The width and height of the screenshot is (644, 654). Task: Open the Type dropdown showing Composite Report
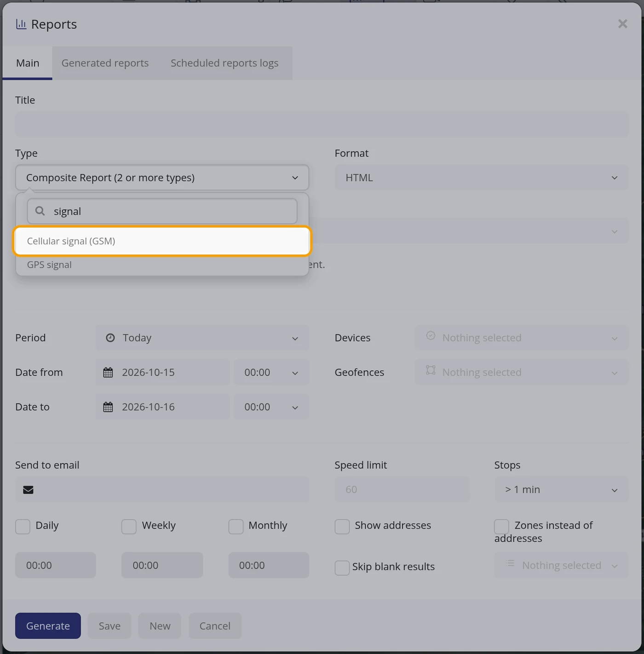[x=162, y=178]
